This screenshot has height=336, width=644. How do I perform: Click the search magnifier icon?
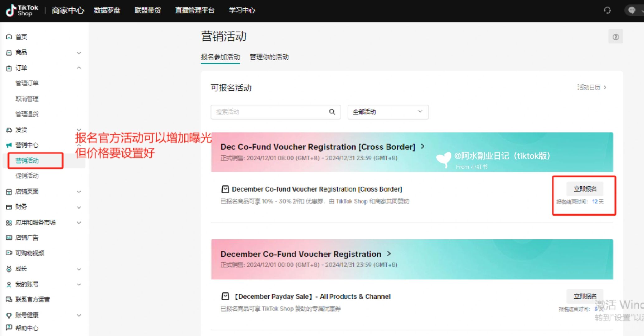click(x=332, y=112)
